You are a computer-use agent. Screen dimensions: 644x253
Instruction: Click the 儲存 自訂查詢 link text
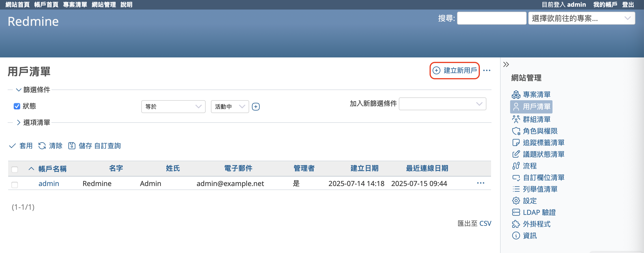100,146
